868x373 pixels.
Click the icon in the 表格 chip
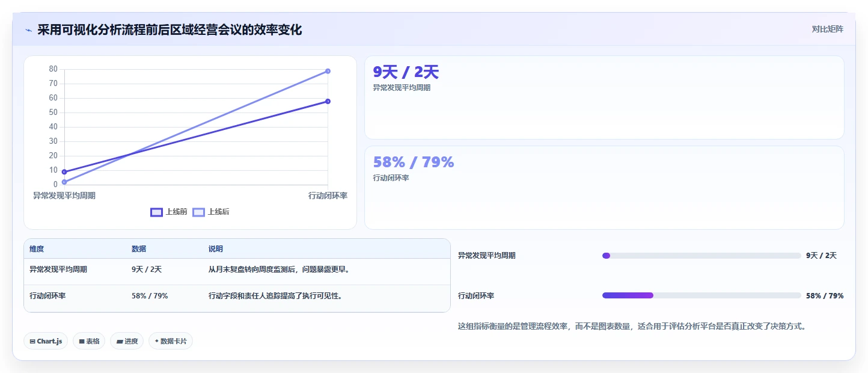82,341
